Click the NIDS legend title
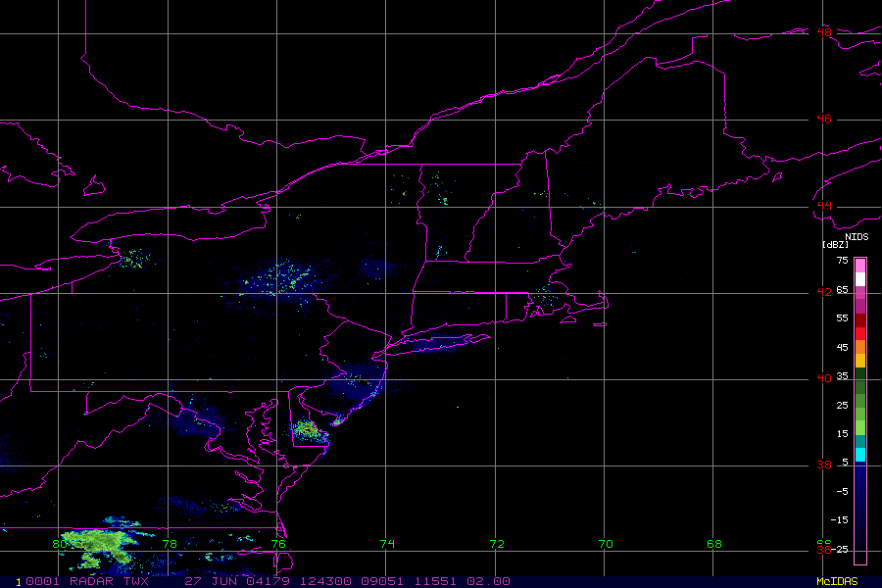 point(857,237)
